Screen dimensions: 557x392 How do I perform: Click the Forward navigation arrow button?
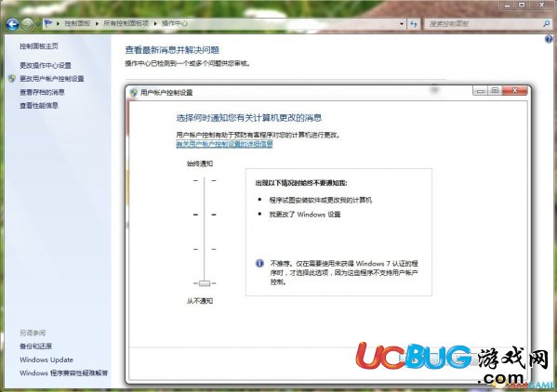(x=27, y=24)
